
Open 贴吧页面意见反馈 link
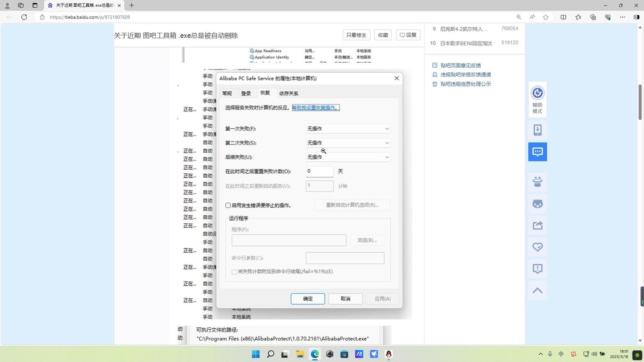tap(460, 65)
